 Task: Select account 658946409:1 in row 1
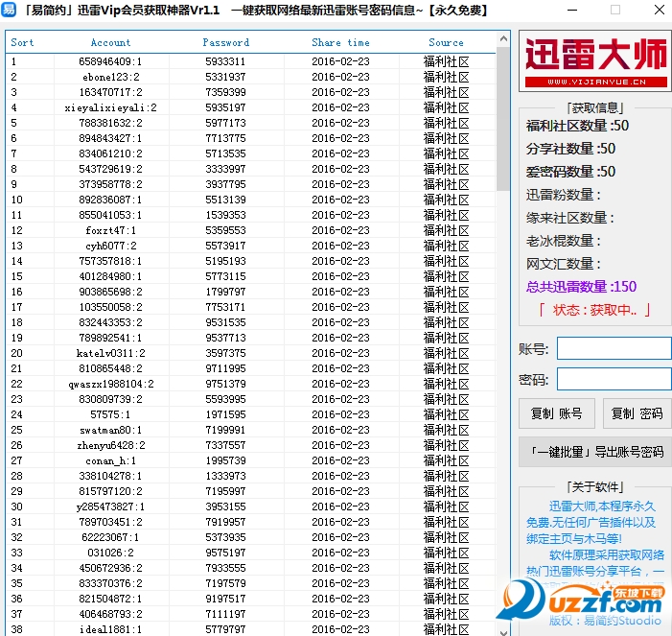click(x=110, y=61)
